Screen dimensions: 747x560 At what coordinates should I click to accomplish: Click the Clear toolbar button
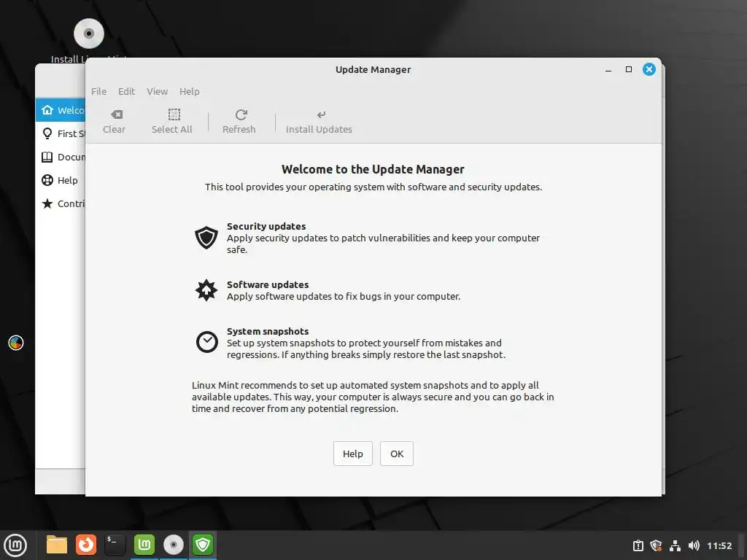coord(115,122)
